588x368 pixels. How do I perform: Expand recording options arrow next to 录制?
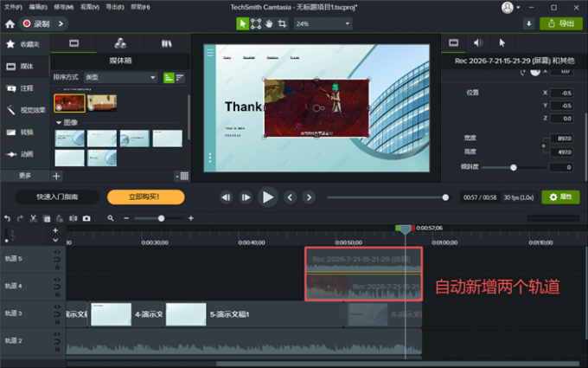pos(61,23)
